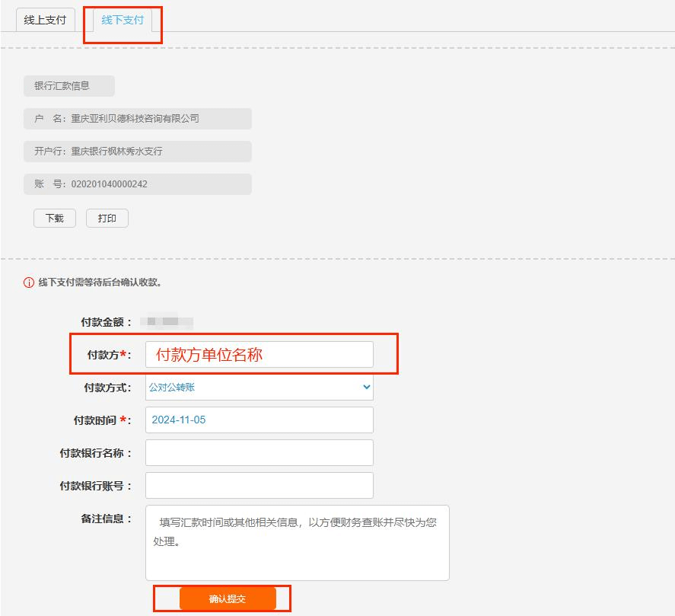
Task: Click the red info icon beside the 线下支付 notice
Action: pyautogui.click(x=29, y=282)
